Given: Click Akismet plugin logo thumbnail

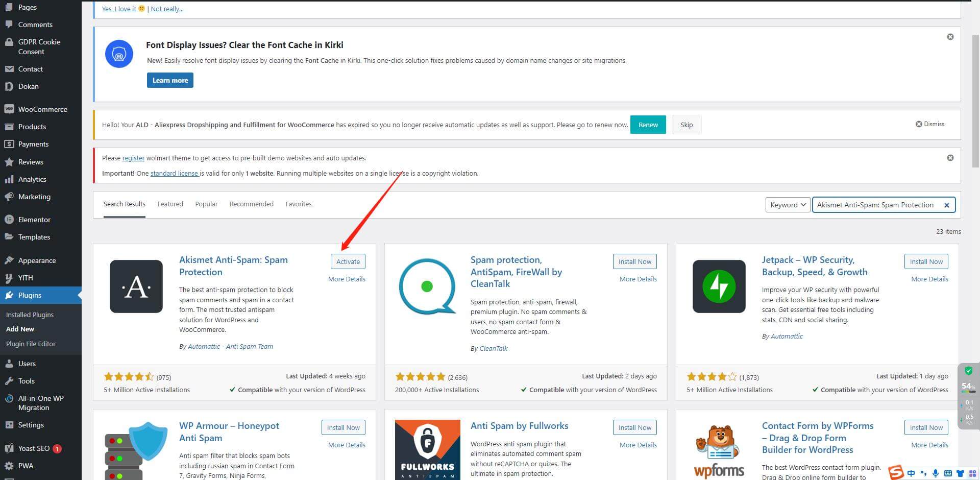Looking at the screenshot, I should (136, 286).
